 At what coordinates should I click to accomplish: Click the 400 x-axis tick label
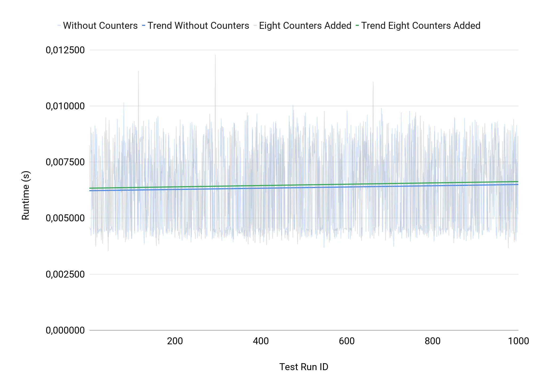(261, 341)
